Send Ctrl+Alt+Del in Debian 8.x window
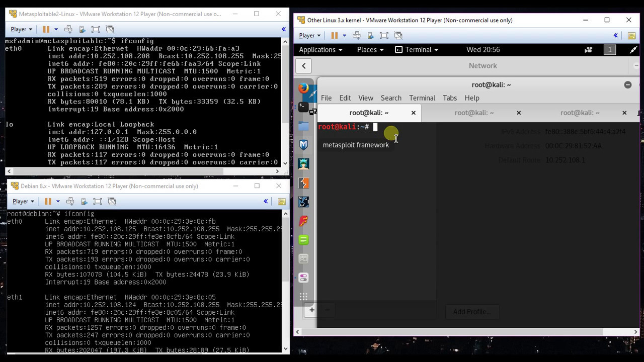 pos(70,201)
